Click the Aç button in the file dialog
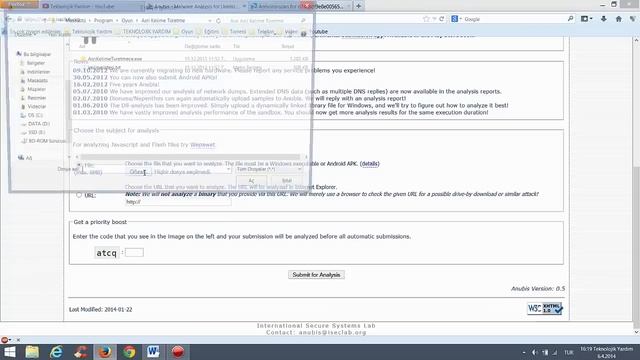Screen dimensions: 640x360 (251, 180)
